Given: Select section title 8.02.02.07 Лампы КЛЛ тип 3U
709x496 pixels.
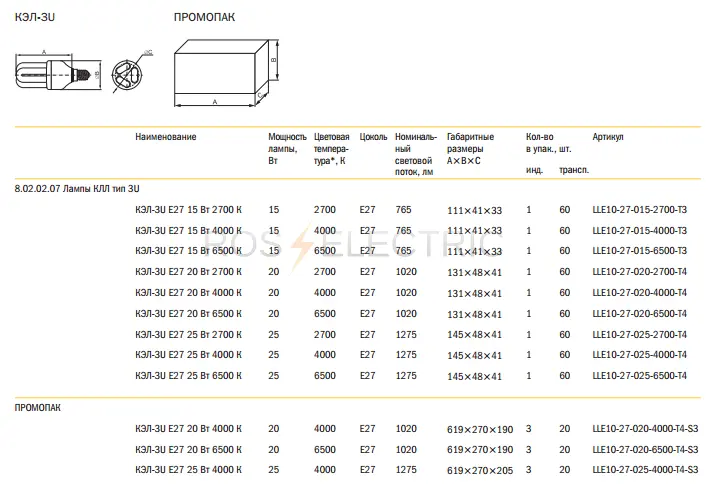Looking at the screenshot, I should pos(77,189).
